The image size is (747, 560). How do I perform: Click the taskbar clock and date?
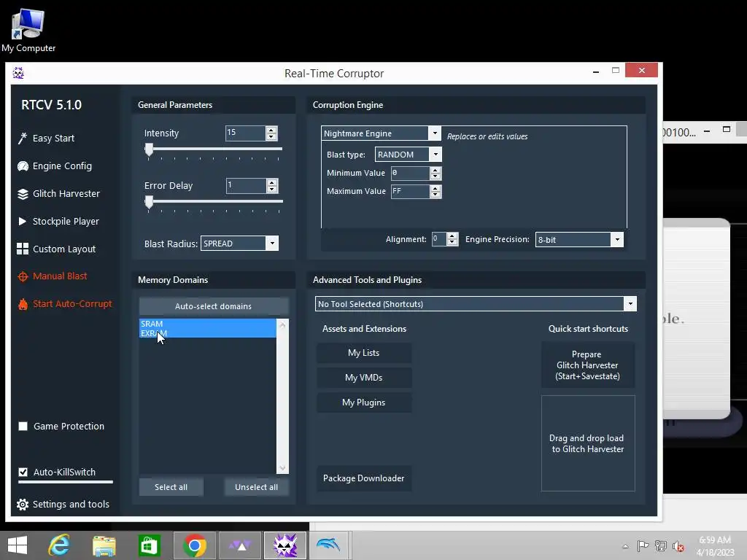point(715,546)
